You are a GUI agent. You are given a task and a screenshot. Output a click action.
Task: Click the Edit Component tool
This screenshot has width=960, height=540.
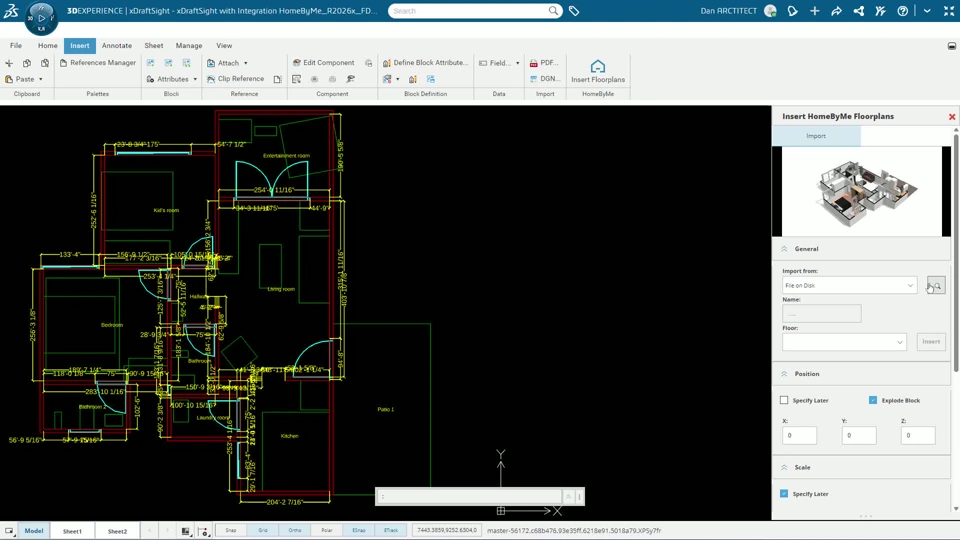(324, 62)
